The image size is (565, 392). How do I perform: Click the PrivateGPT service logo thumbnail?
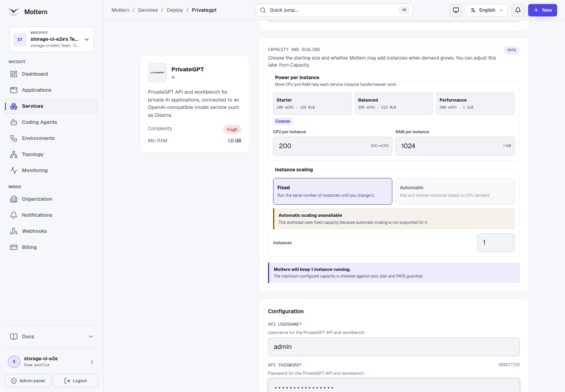pos(157,73)
